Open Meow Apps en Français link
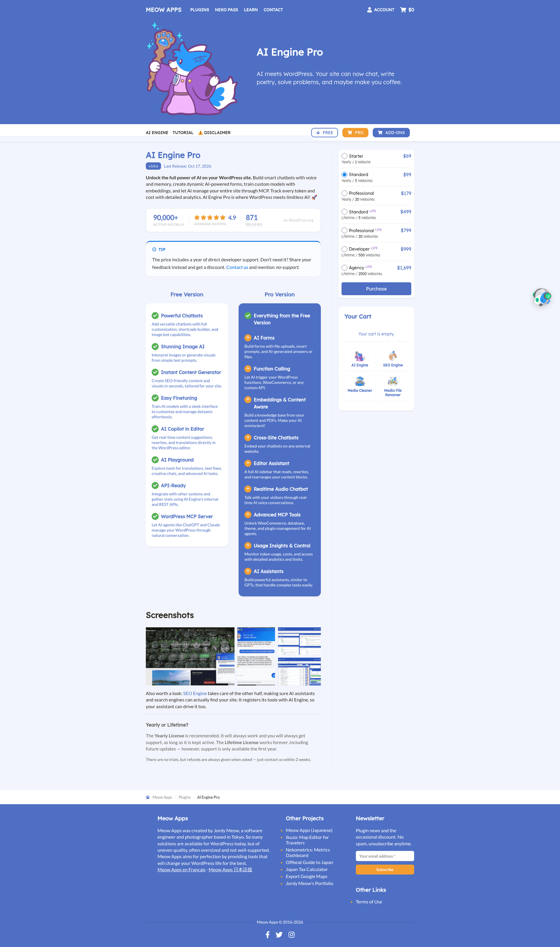Viewport: 560px width, 947px height. tap(182, 870)
